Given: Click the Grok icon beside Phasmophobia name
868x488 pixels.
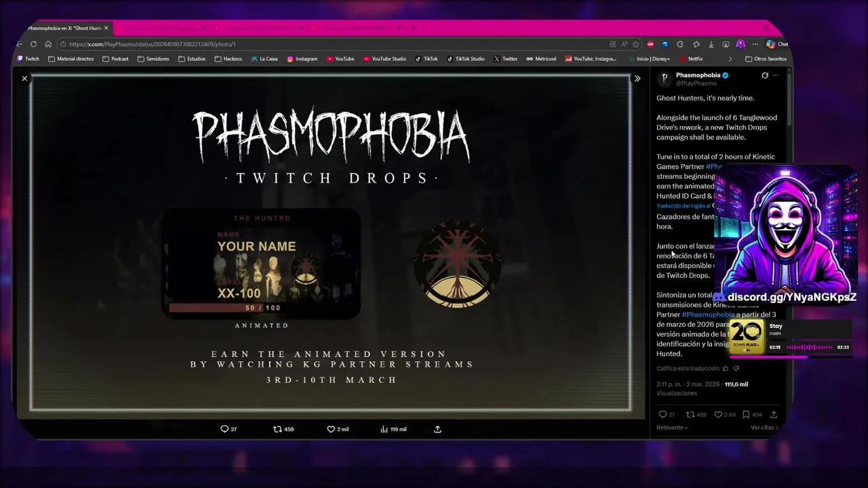Looking at the screenshot, I should click(x=765, y=75).
